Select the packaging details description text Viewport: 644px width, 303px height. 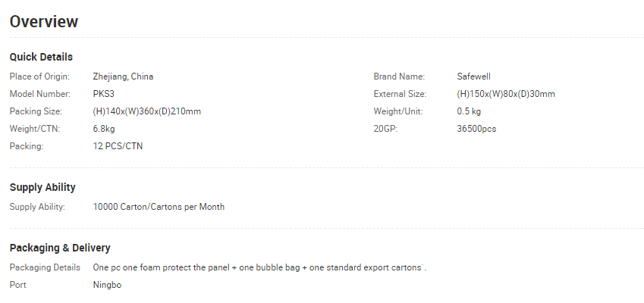[x=259, y=267]
